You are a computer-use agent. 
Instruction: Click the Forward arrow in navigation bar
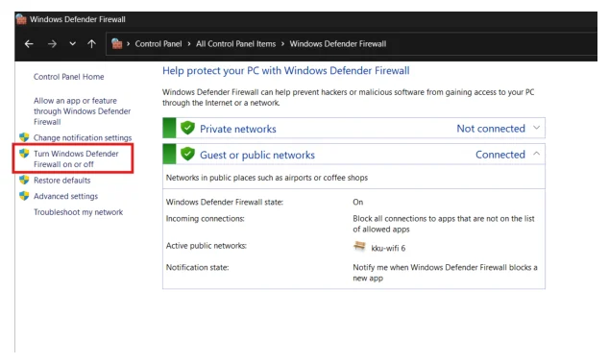[x=52, y=44]
